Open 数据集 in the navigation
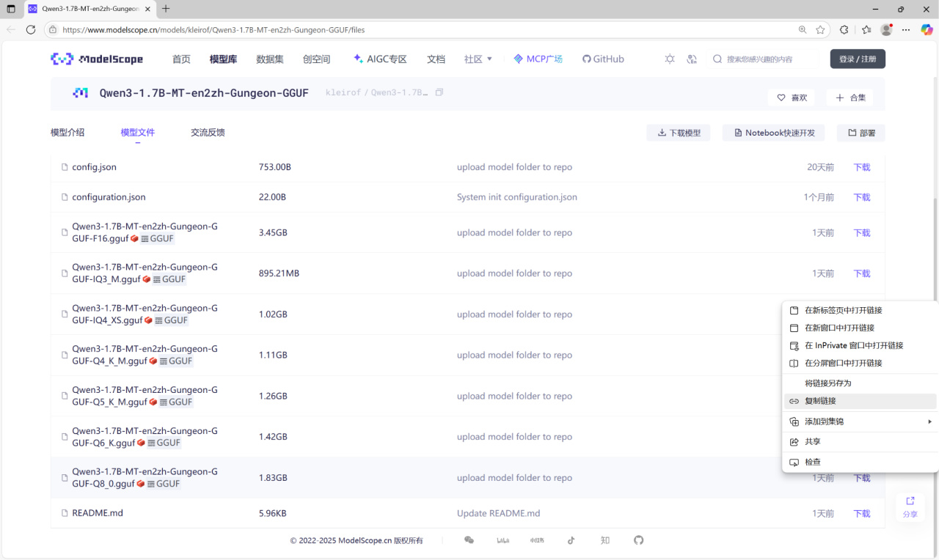The height and width of the screenshot is (560, 939). click(270, 59)
